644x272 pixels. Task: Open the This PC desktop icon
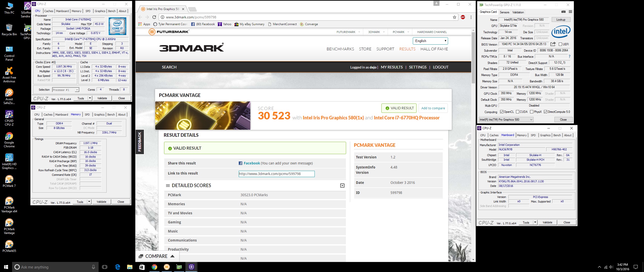(9, 8)
